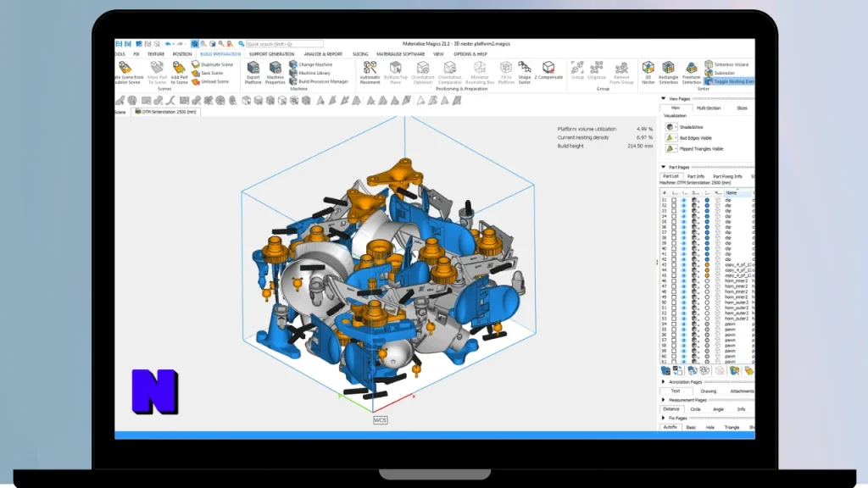Screen dimensions: 868x488
Task: Click the Remove From Group icon
Action: [621, 68]
